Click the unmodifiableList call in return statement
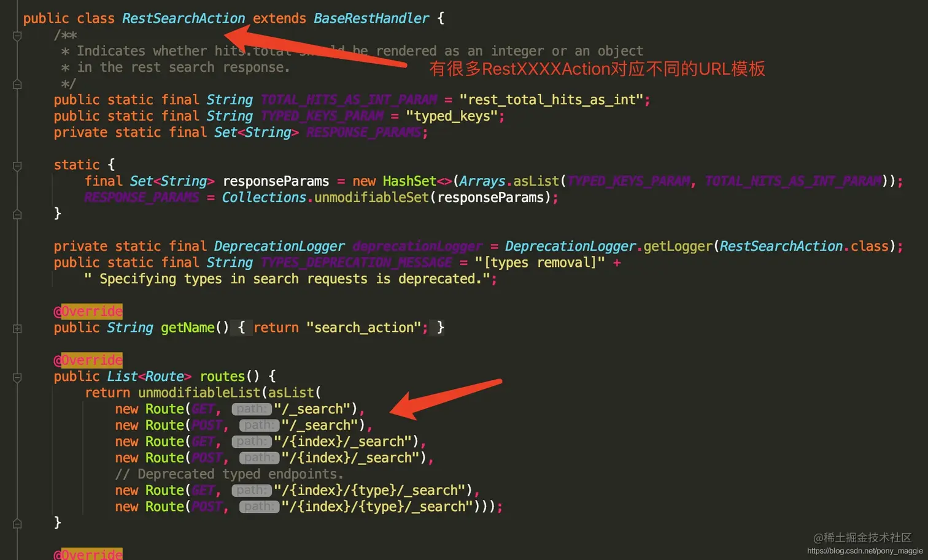928x560 pixels. click(199, 393)
